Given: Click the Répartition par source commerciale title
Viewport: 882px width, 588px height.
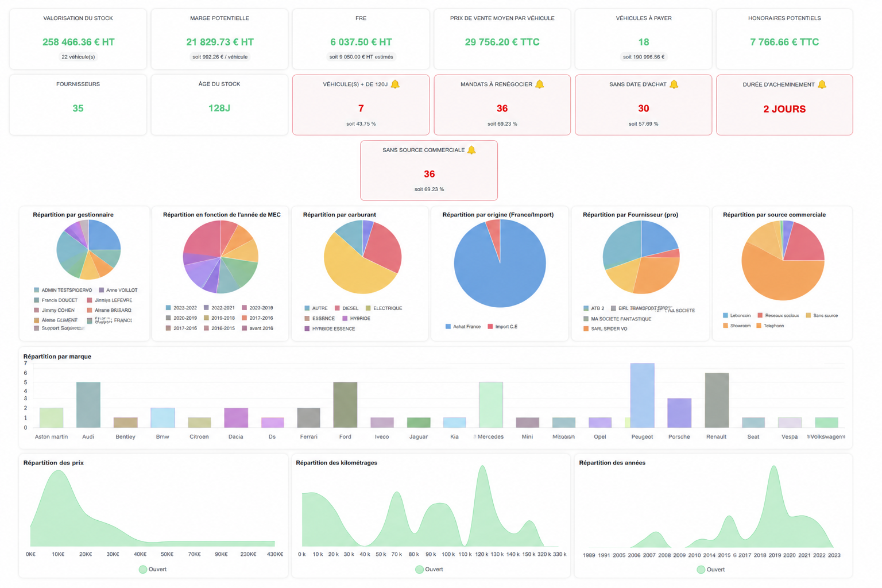Looking at the screenshot, I should pyautogui.click(x=774, y=215).
